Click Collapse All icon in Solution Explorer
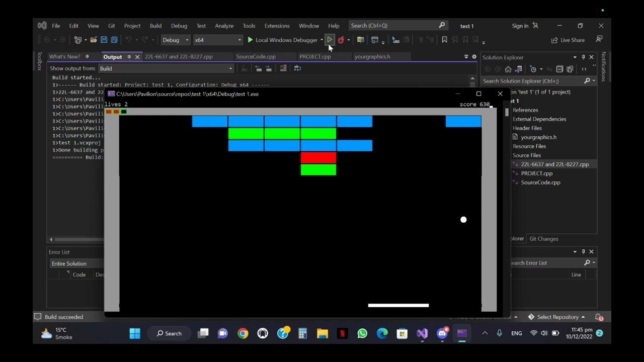 pyautogui.click(x=559, y=69)
